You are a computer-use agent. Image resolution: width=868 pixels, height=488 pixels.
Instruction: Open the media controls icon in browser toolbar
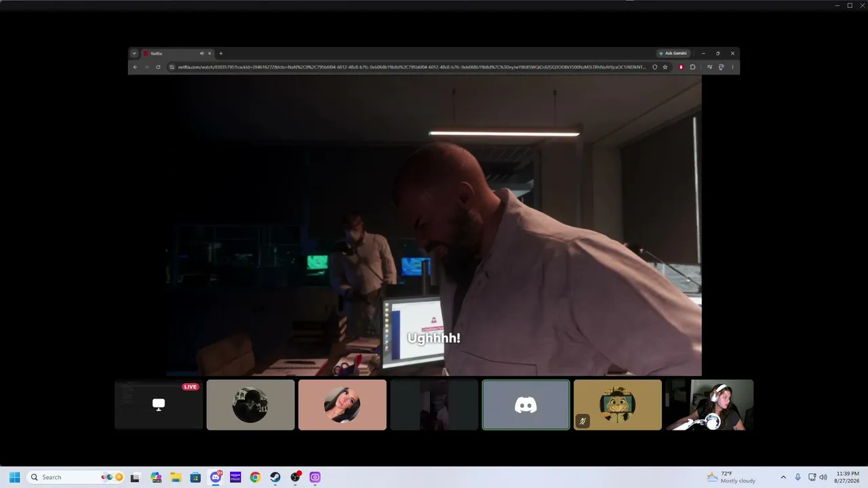[709, 67]
